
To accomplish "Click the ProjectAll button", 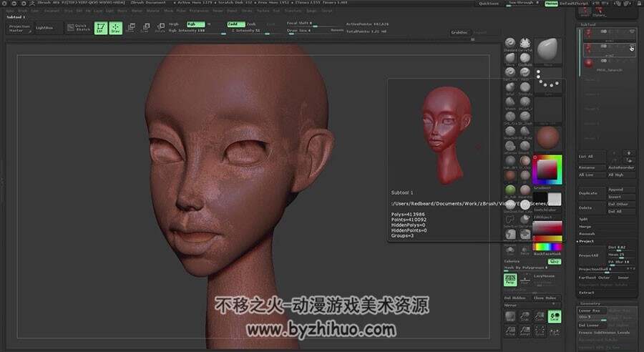I will pos(592,255).
